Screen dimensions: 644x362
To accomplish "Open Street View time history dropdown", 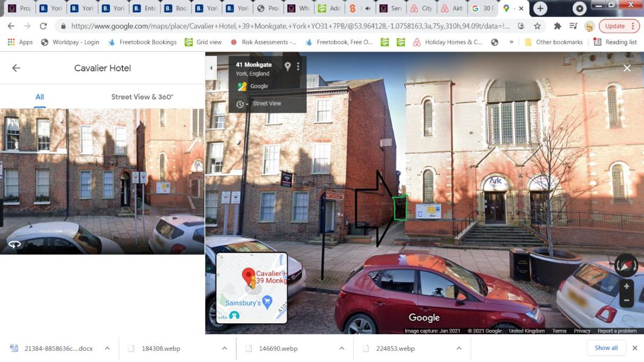I will [243, 104].
